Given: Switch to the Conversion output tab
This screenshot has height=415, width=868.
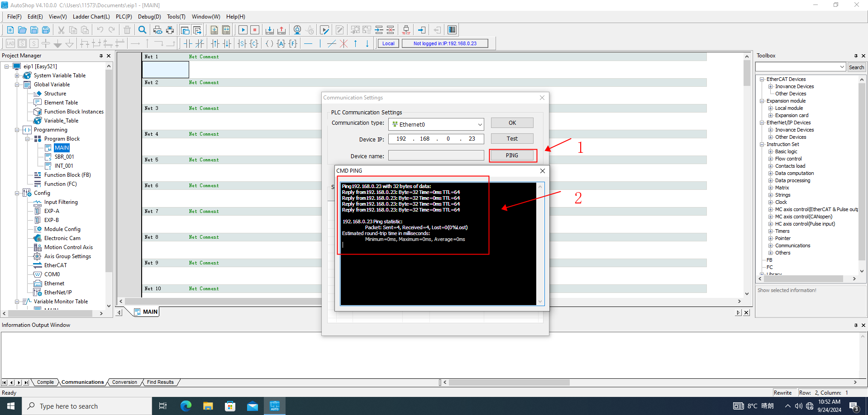Looking at the screenshot, I should [x=124, y=382].
